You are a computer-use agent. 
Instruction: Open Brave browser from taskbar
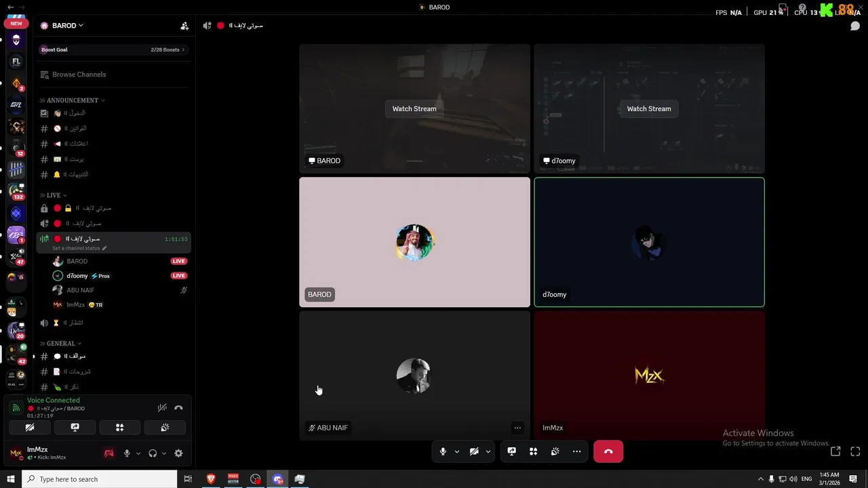click(x=211, y=479)
